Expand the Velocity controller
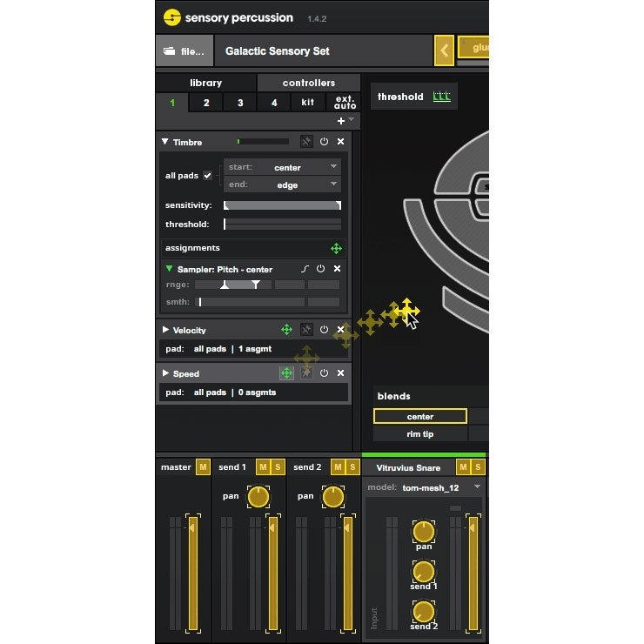The width and height of the screenshot is (644, 644). 165,329
